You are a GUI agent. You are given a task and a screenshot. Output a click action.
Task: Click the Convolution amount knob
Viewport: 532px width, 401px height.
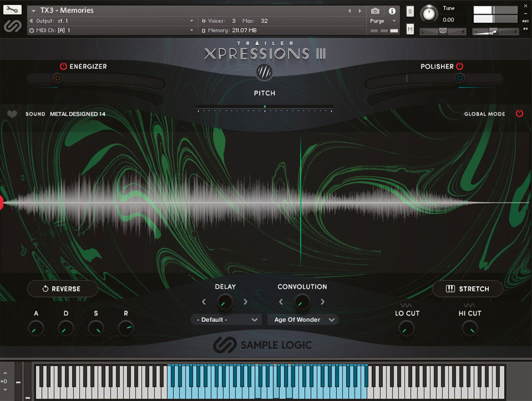point(301,302)
